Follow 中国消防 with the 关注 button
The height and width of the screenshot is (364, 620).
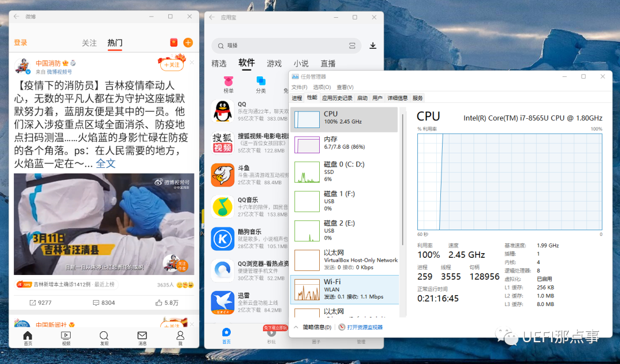pyautogui.click(x=172, y=65)
